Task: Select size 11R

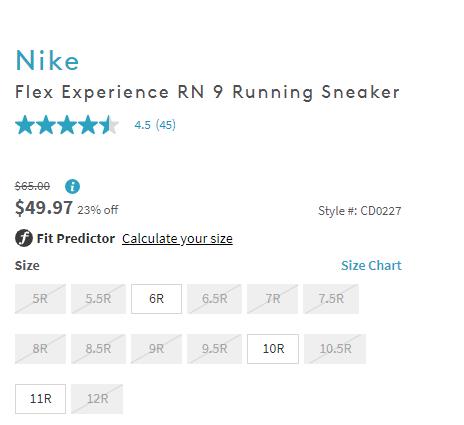Action: point(40,399)
